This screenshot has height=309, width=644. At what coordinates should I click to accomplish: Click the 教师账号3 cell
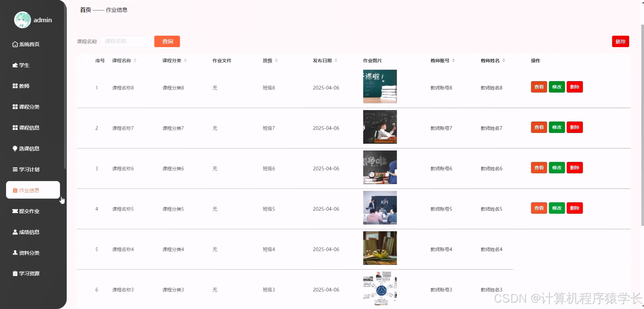coord(441,290)
